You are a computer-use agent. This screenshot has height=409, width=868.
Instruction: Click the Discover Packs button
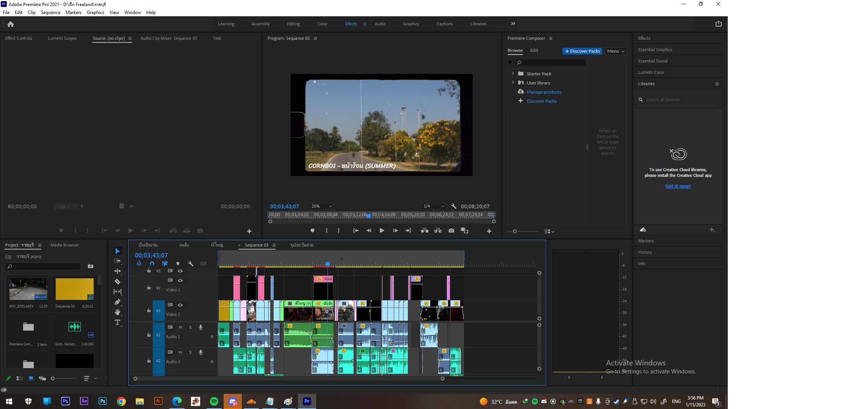pyautogui.click(x=582, y=51)
